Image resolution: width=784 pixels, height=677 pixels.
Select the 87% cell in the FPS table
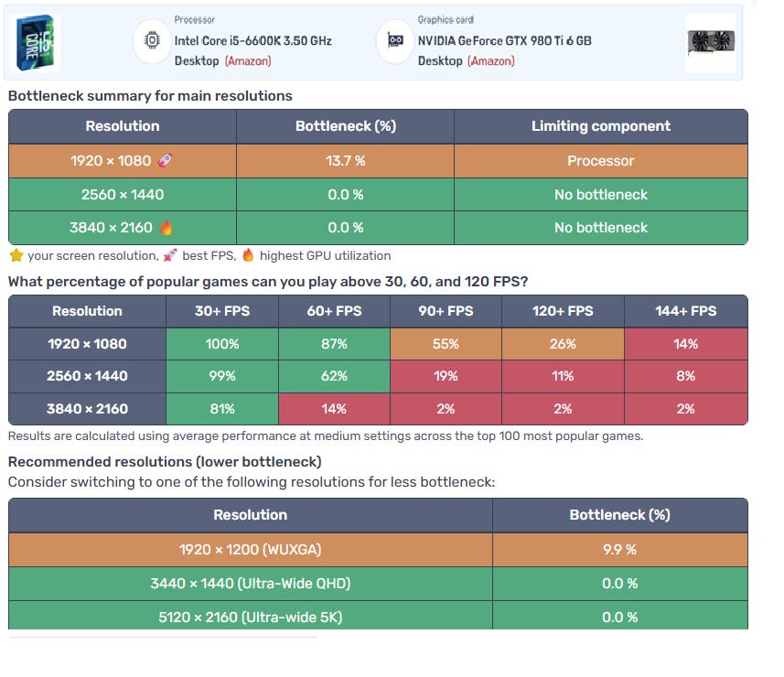(334, 344)
